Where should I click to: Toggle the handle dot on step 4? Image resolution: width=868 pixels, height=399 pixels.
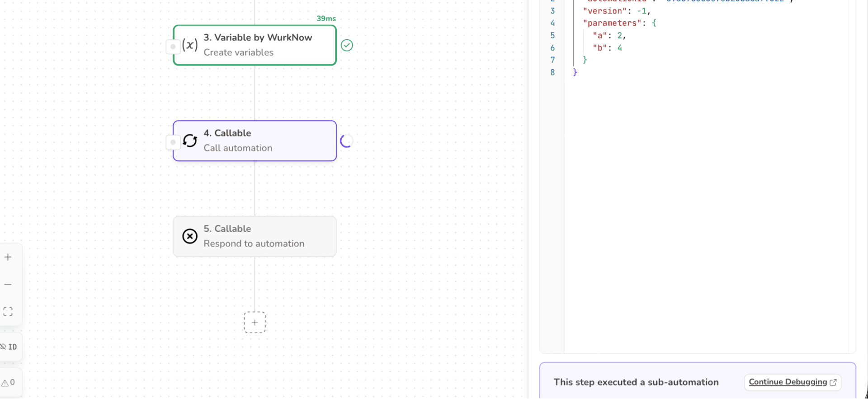173,142
